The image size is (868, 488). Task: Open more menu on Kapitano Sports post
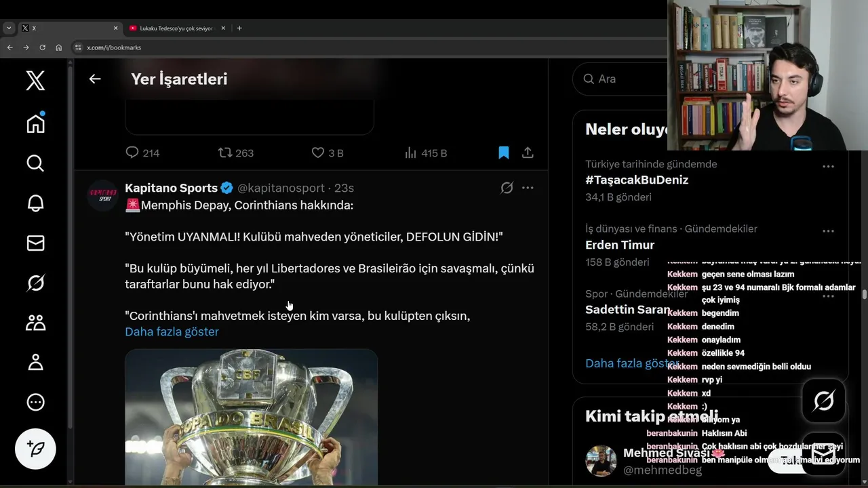[528, 188]
